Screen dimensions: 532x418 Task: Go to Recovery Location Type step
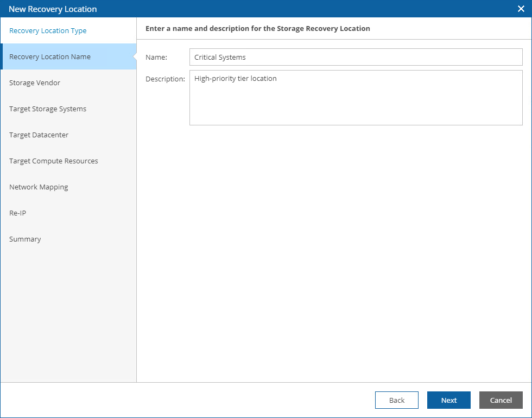coord(48,31)
